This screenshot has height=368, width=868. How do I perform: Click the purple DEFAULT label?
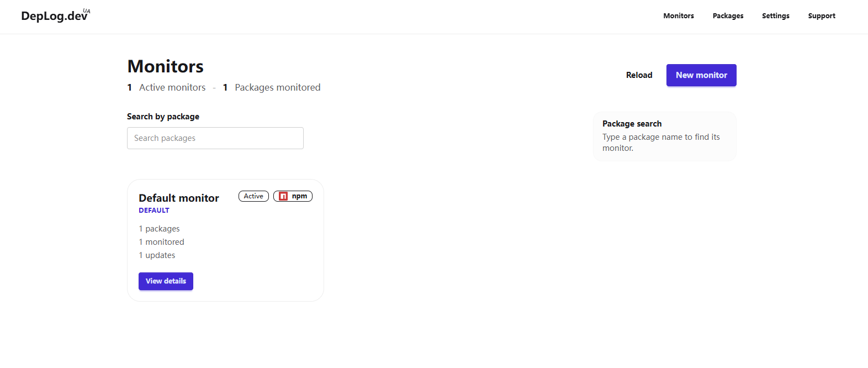pyautogui.click(x=154, y=211)
